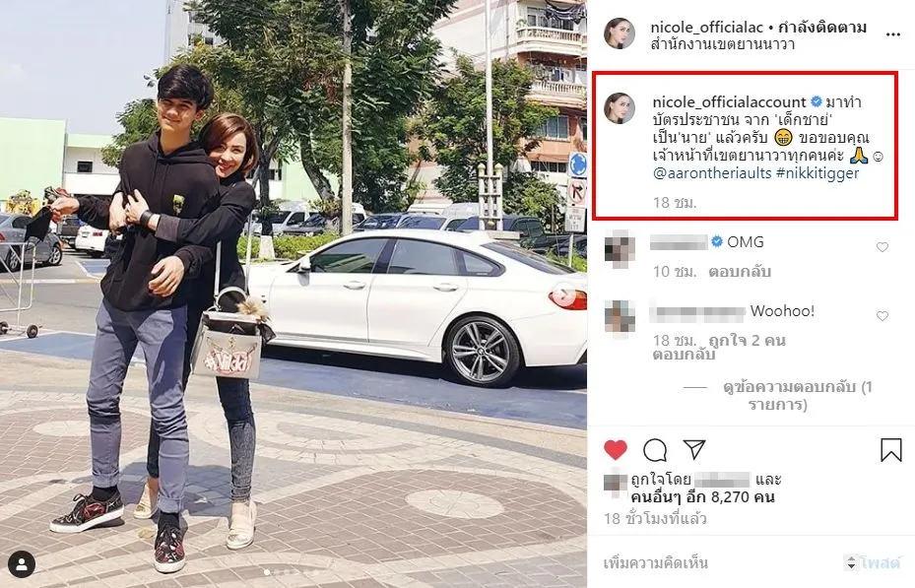Click the red heart like icon
Image resolution: width=915 pixels, height=588 pixels.
point(615,450)
